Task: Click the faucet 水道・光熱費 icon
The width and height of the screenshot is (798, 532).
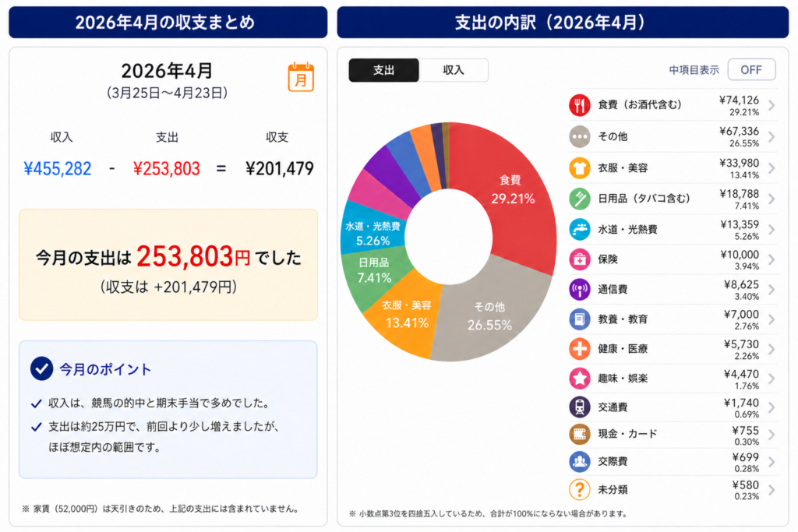Action: pos(579,228)
